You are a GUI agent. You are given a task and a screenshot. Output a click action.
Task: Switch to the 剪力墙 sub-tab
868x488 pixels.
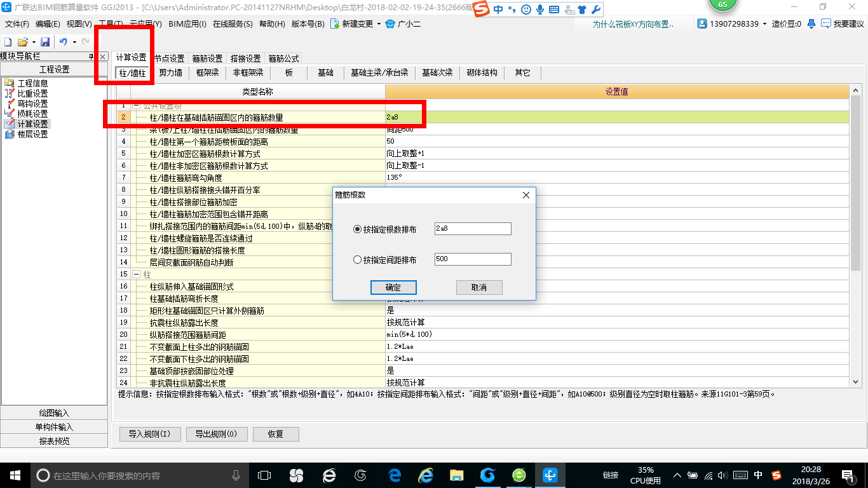[170, 72]
